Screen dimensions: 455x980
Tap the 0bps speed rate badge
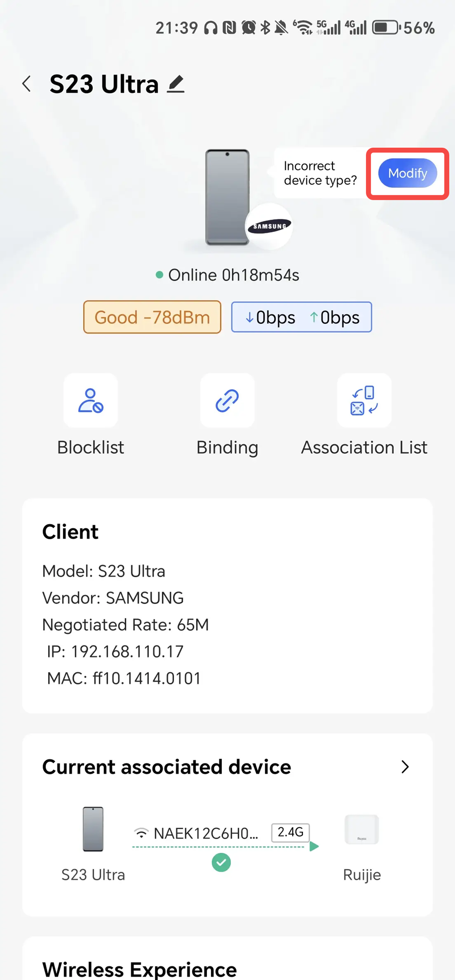click(301, 317)
